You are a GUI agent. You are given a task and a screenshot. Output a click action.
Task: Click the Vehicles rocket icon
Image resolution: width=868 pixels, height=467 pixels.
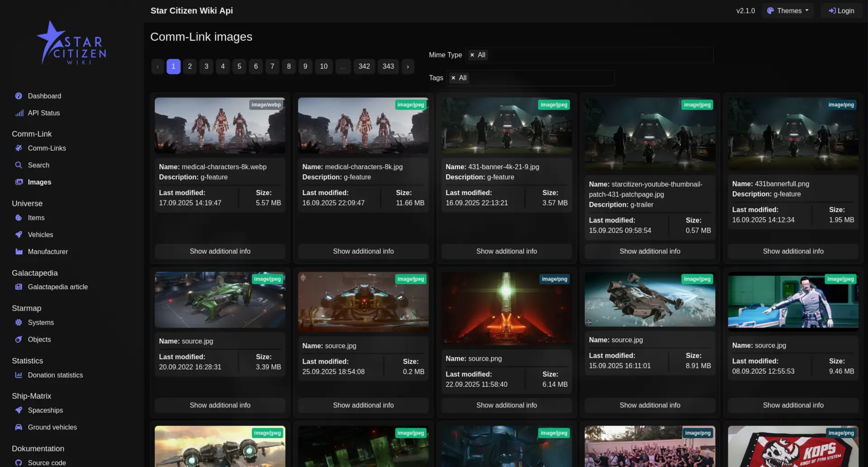[x=19, y=234]
